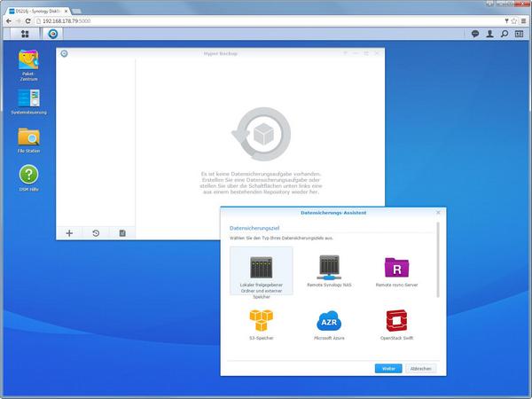
Task: Open Paket-Zentrum desktop icon
Action: pos(28,66)
